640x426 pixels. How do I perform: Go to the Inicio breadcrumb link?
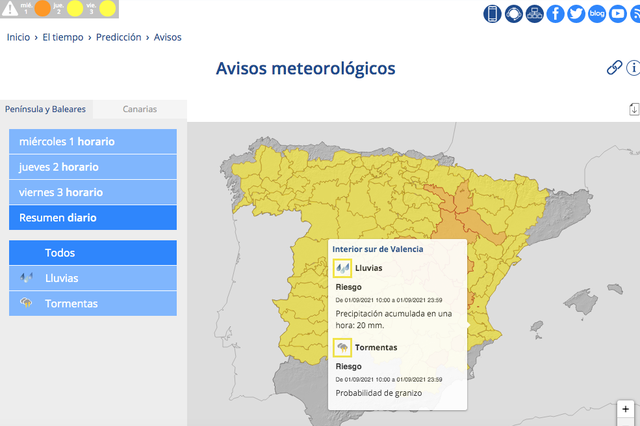pyautogui.click(x=18, y=37)
